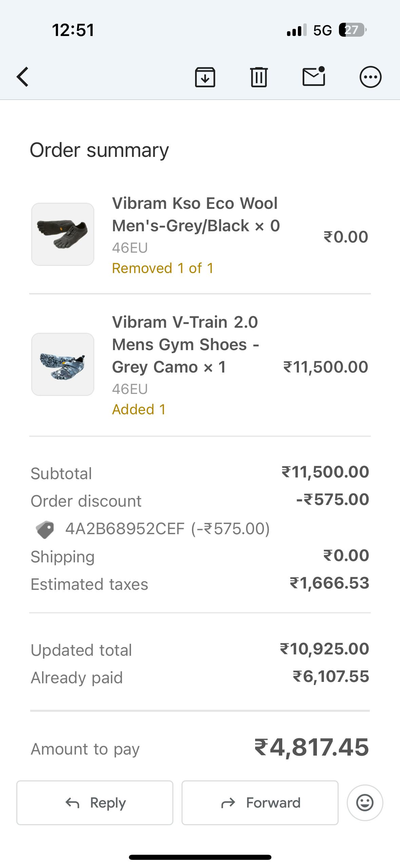Open the more options menu
The height and width of the screenshot is (868, 400).
click(370, 77)
